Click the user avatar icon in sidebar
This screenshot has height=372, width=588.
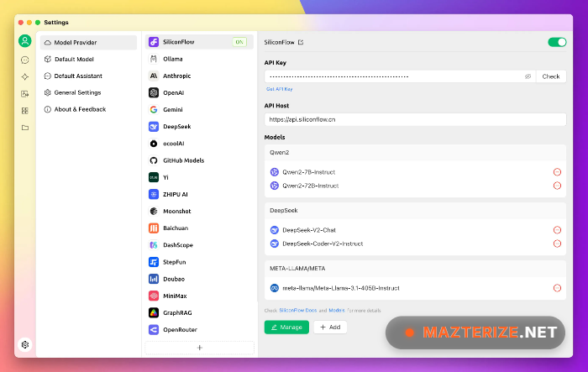(x=24, y=40)
